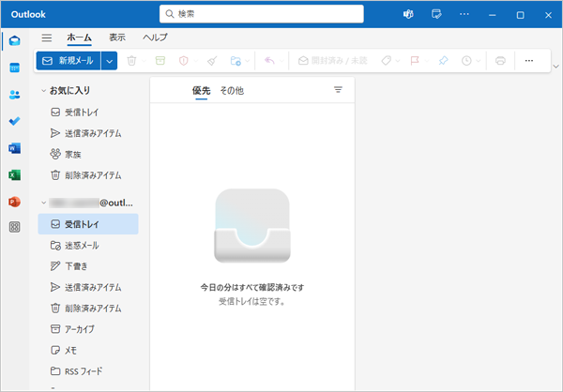
Task: Open toolbar overflow ellipsis menu
Action: [x=529, y=61]
